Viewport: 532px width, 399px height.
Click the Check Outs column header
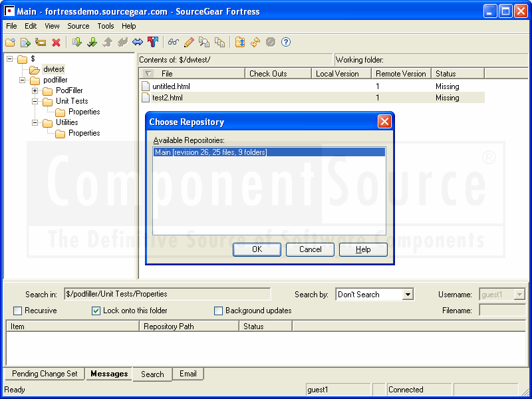pos(278,74)
